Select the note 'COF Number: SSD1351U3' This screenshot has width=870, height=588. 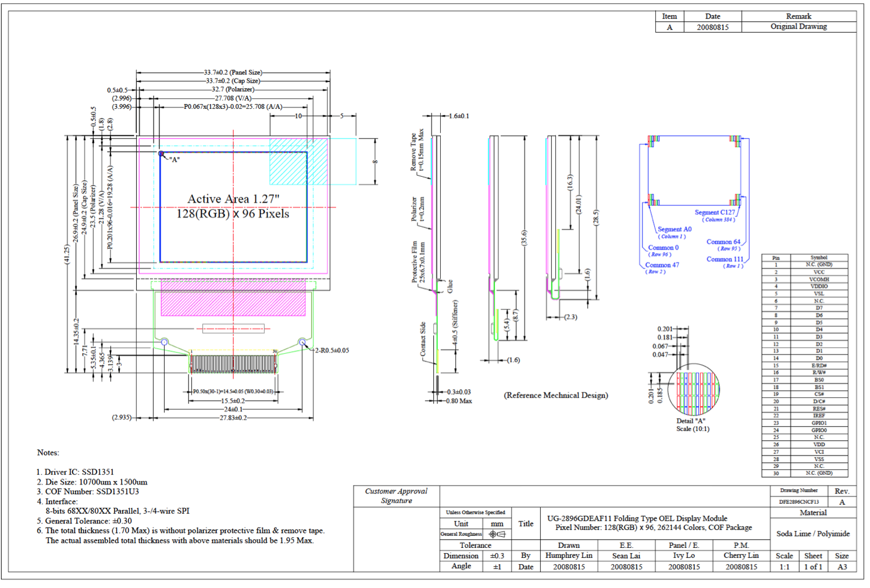pos(92,491)
